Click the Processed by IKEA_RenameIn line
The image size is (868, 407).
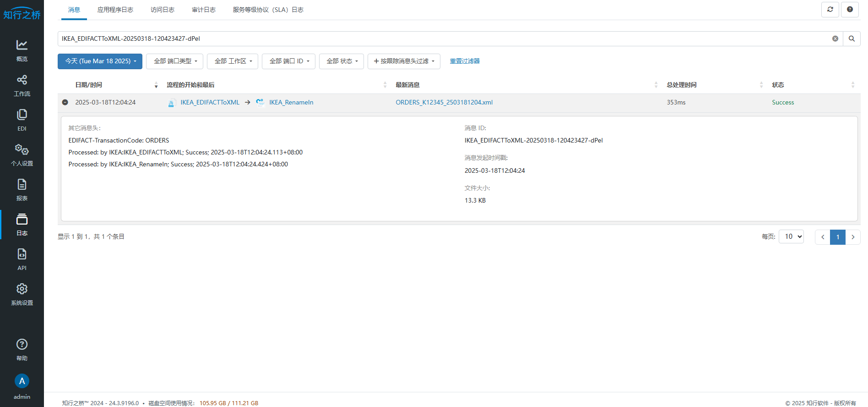178,164
